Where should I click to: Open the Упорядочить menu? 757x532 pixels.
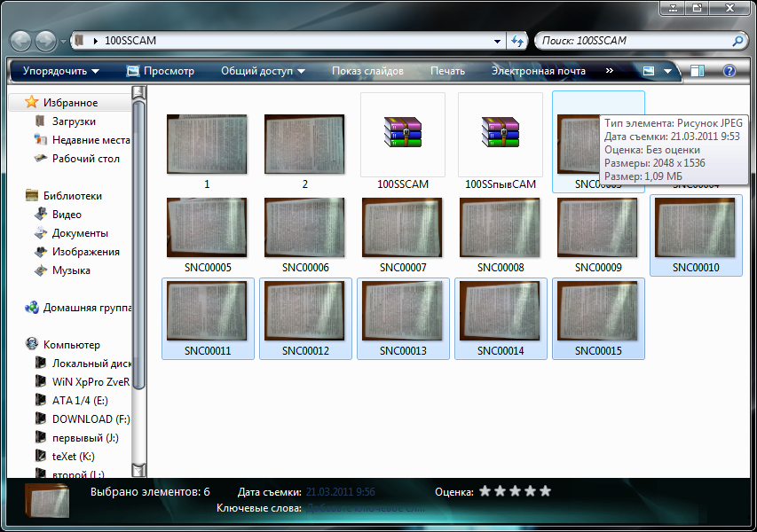point(61,71)
